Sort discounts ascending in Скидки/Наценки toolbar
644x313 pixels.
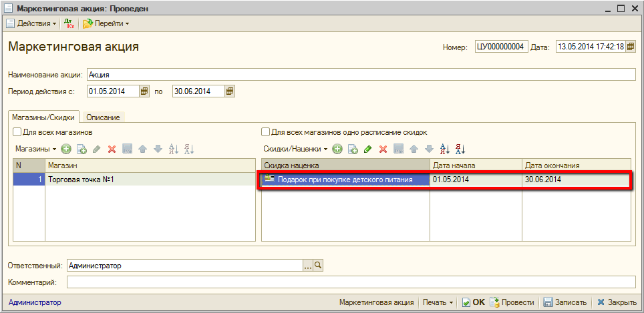[445, 149]
